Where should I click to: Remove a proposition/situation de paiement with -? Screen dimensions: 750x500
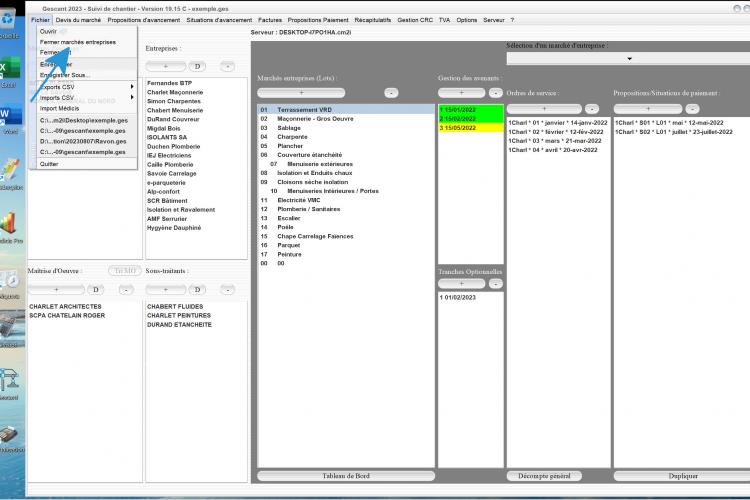(x=693, y=109)
